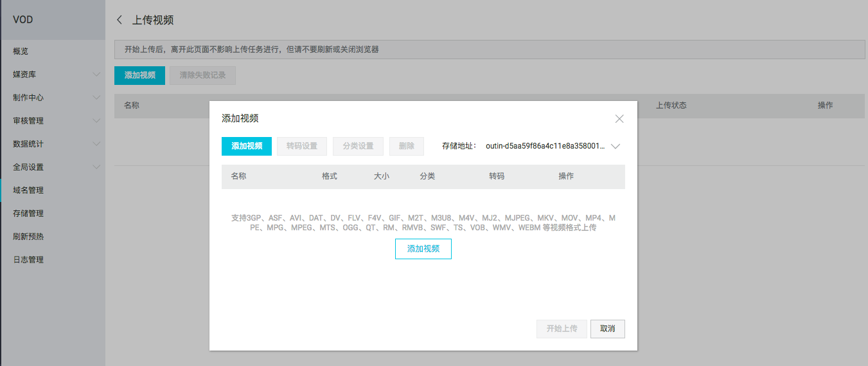Go to 存储管理 in sidebar
This screenshot has width=868, height=366.
(x=28, y=214)
